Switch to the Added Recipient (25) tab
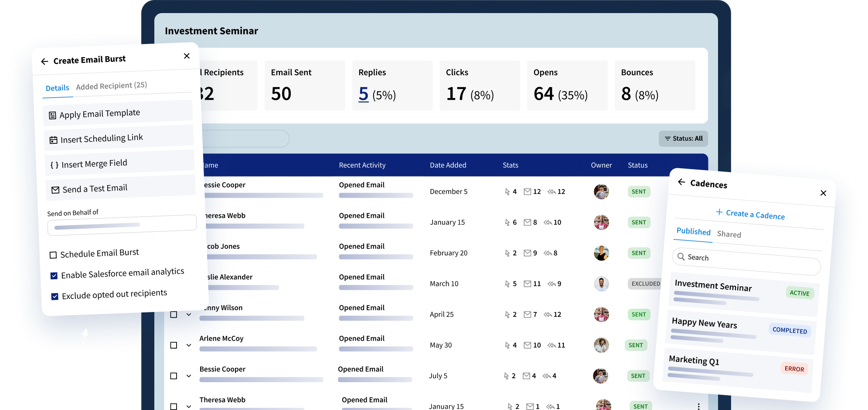Screen dimensions: 868x410 [x=111, y=86]
